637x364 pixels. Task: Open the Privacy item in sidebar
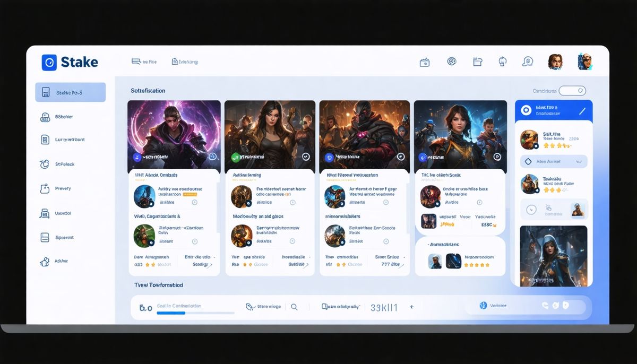pyautogui.click(x=62, y=188)
